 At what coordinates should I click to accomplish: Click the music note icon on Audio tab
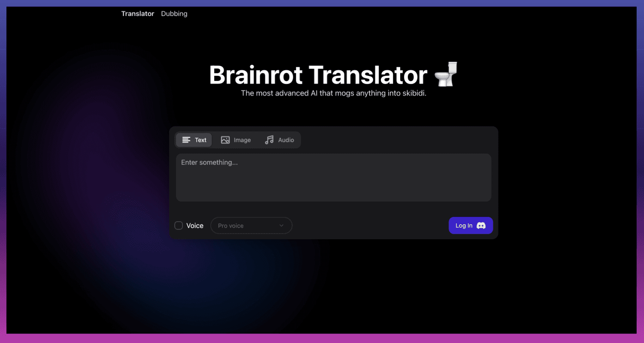tap(269, 140)
